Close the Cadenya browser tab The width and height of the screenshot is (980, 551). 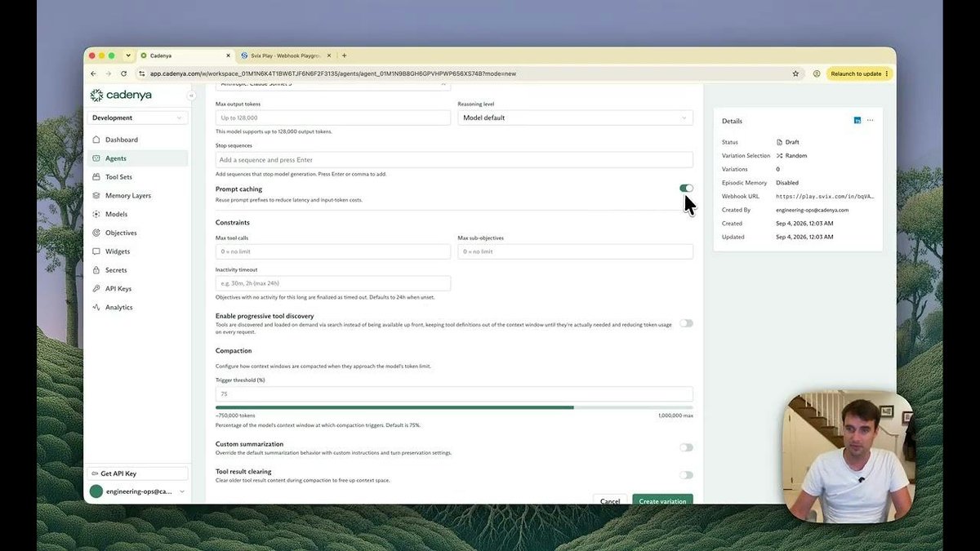pyautogui.click(x=229, y=56)
